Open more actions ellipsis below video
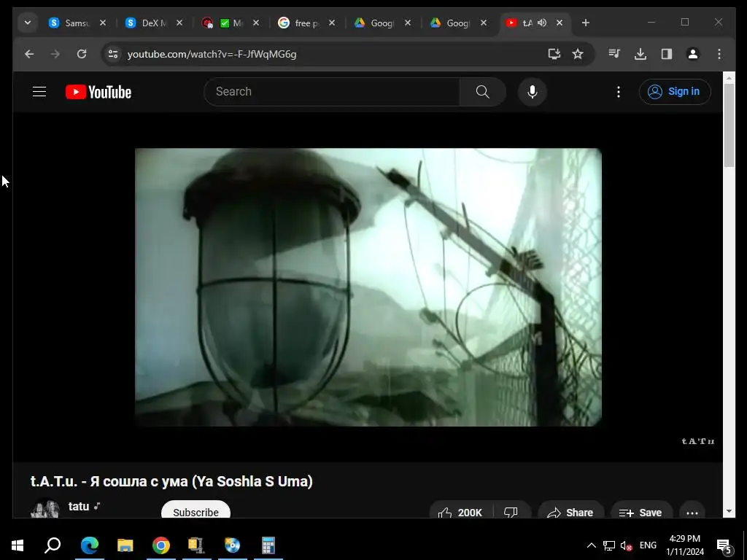 click(x=692, y=513)
